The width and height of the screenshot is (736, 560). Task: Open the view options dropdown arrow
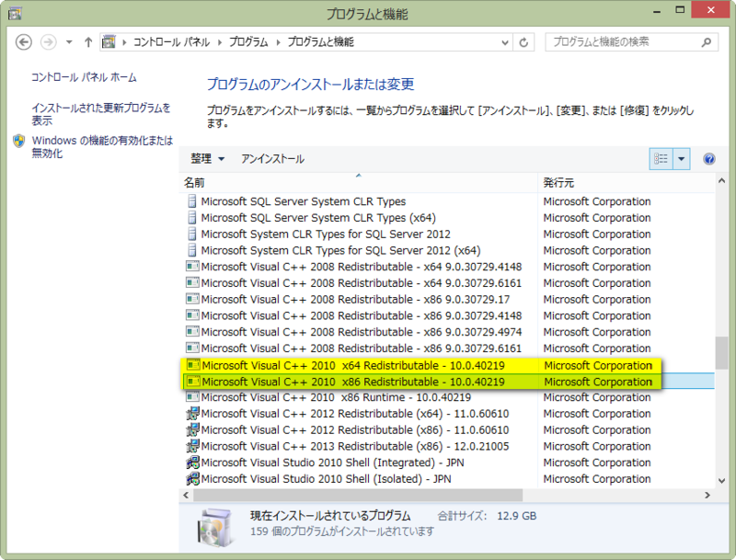coord(681,159)
